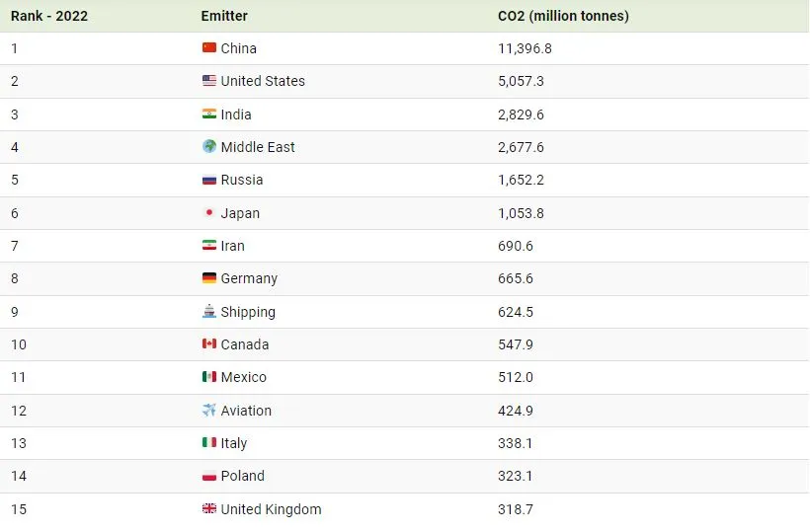The height and width of the screenshot is (532, 810).
Task: Click the United Kingdom flag icon
Action: click(208, 508)
